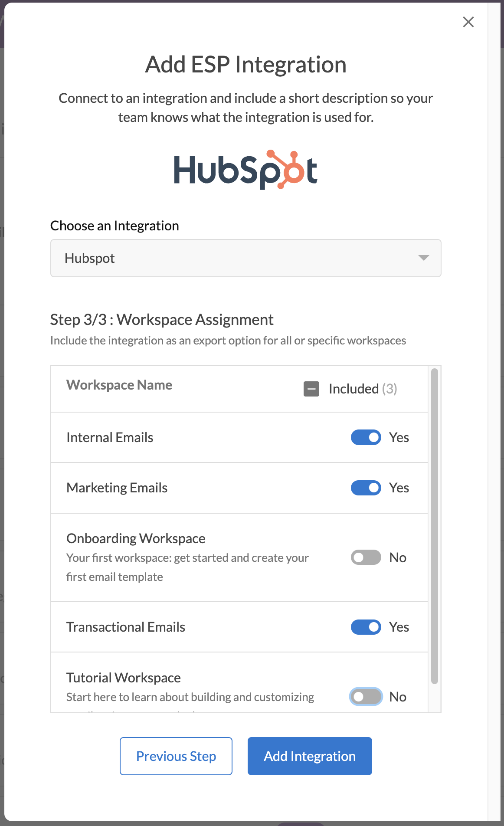Go back with the Previous Step button

pyautogui.click(x=176, y=756)
